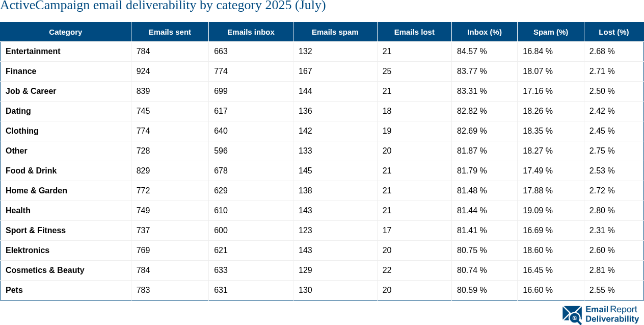Click the 600 emails inbox value for Sport & Fitness
This screenshot has height=325, width=644.
(x=221, y=231)
